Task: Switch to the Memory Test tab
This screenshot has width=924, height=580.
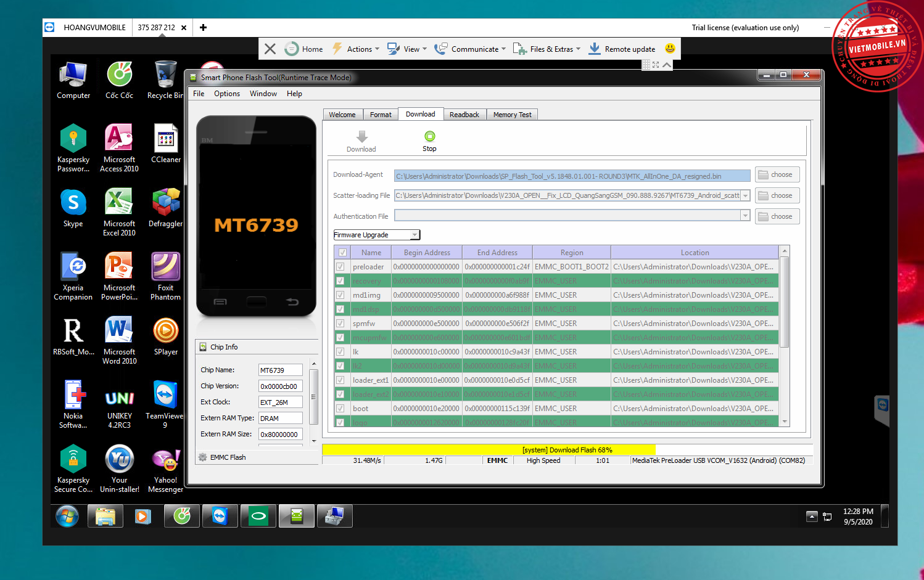Action: [512, 115]
